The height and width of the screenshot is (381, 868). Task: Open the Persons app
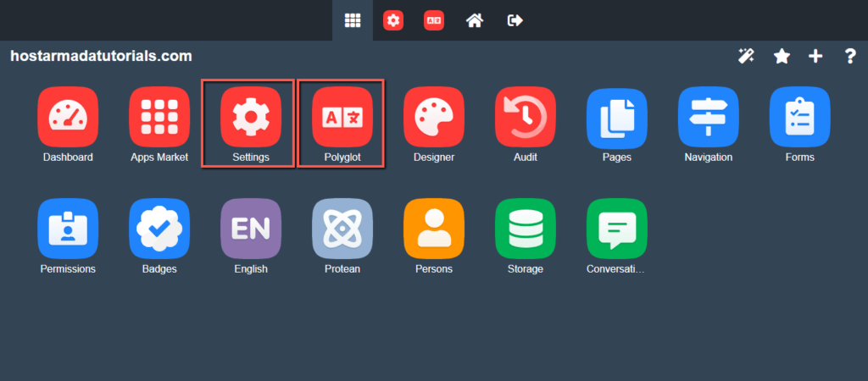tap(434, 229)
